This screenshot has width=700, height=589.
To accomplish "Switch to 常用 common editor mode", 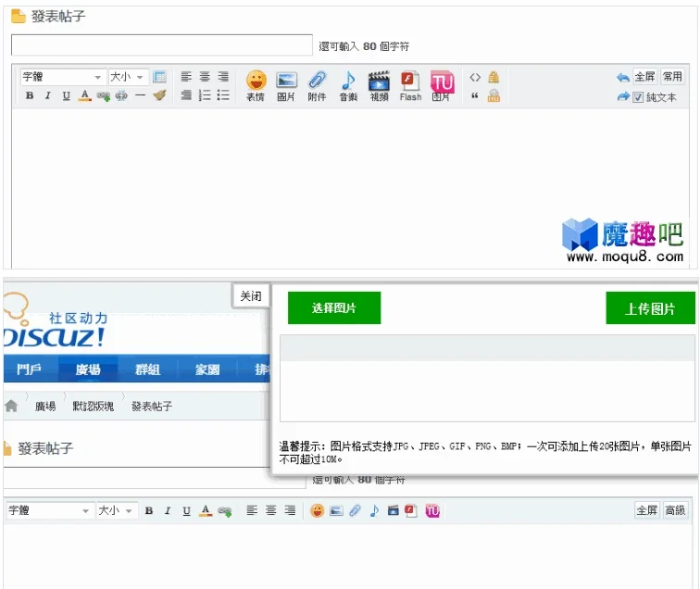I will pos(672,77).
